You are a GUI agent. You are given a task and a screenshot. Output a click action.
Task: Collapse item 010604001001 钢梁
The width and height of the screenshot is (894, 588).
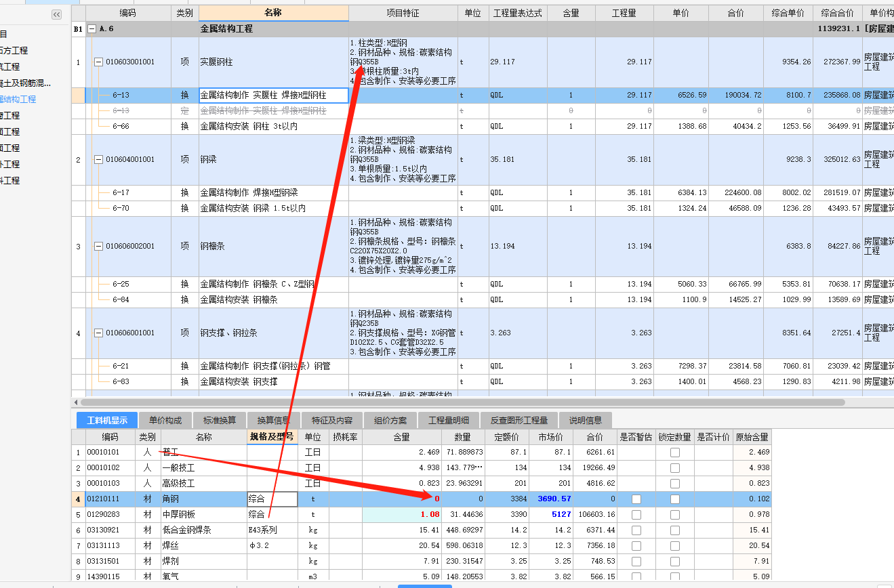coord(98,160)
